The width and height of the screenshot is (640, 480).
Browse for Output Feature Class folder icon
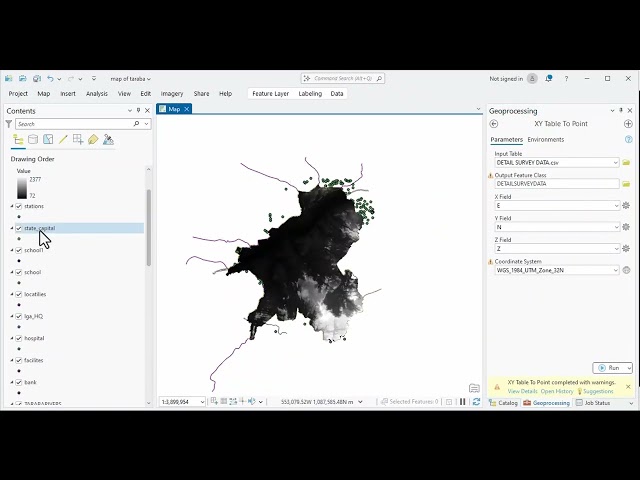626,184
